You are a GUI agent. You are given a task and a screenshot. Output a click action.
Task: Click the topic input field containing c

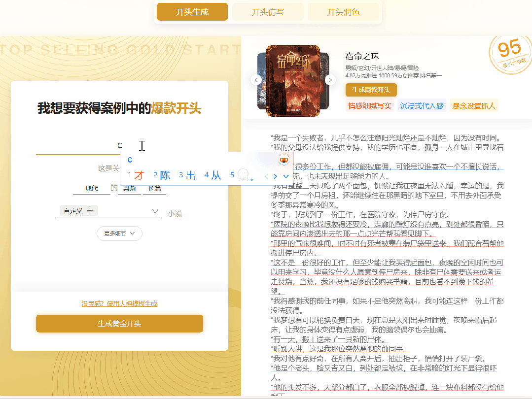click(x=119, y=146)
